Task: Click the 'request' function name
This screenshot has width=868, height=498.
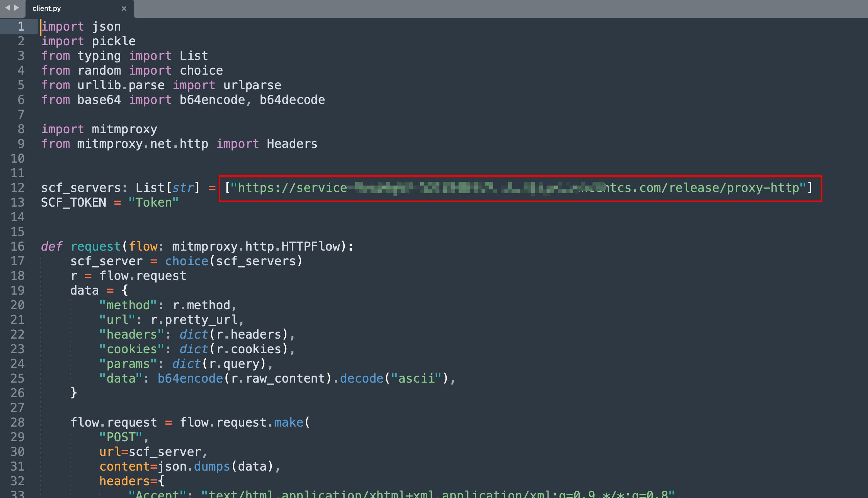Action: pyautogui.click(x=96, y=246)
